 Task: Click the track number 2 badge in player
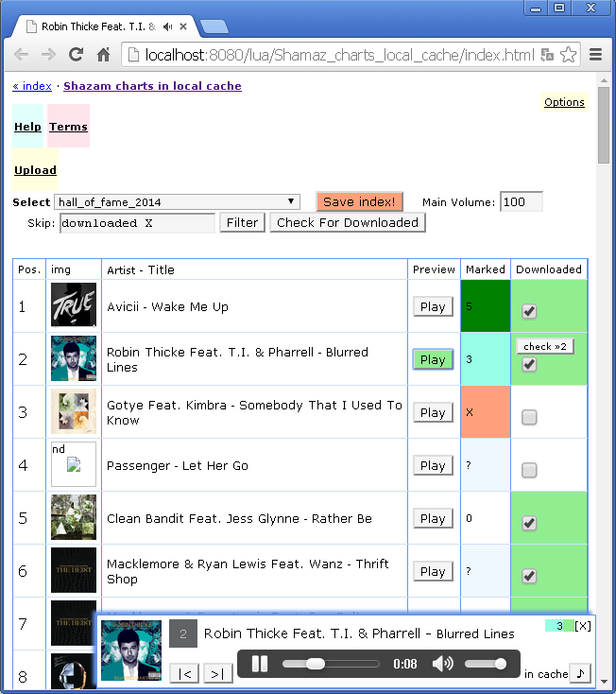click(183, 634)
